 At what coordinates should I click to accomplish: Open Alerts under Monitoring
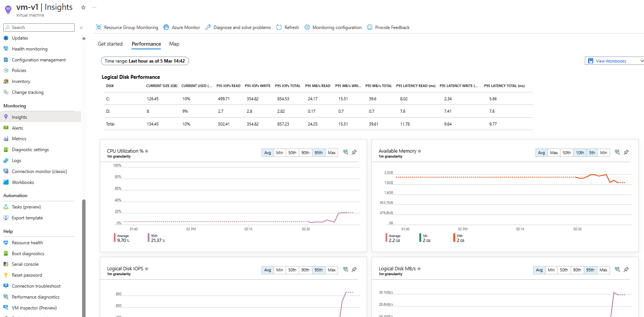click(17, 128)
